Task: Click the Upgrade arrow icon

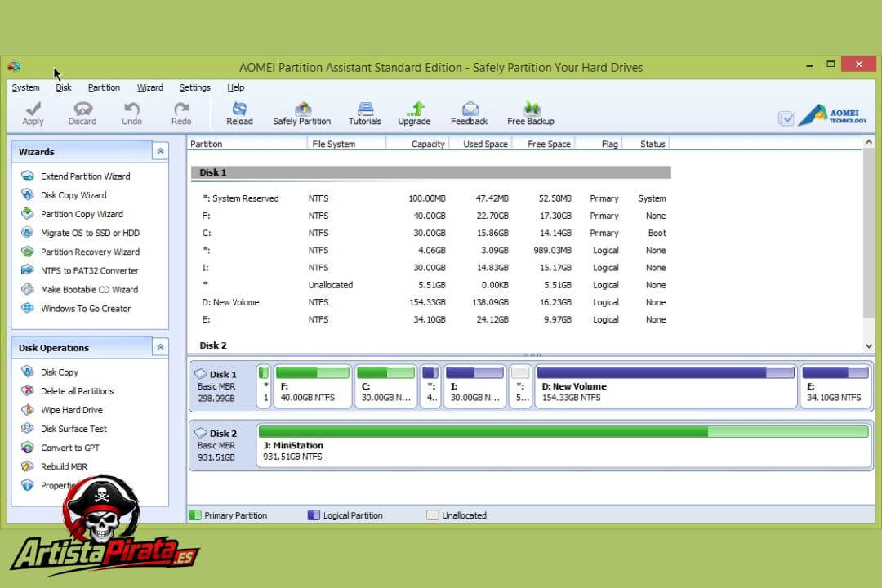Action: click(x=415, y=113)
